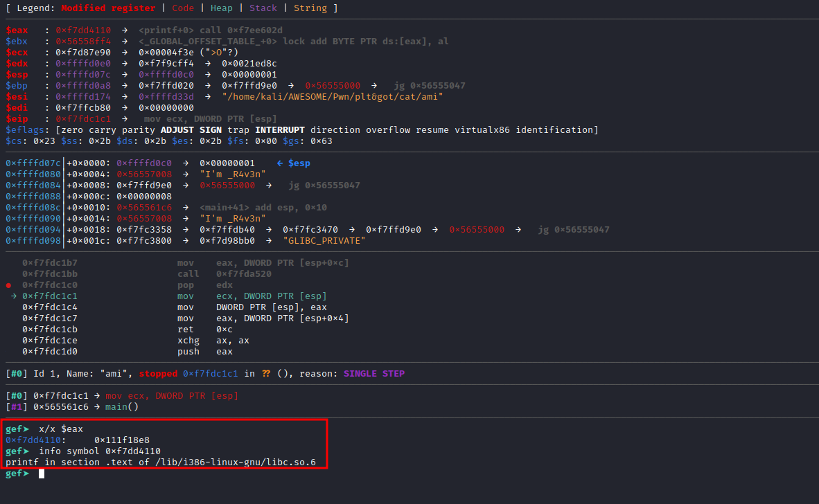
Task: Click the printf libc symbol result line
Action: [163, 462]
